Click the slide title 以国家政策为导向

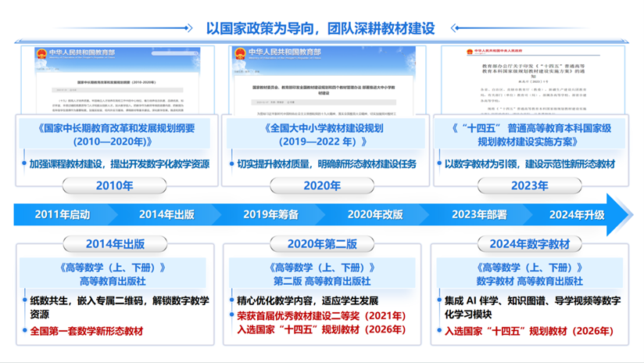click(x=260, y=28)
